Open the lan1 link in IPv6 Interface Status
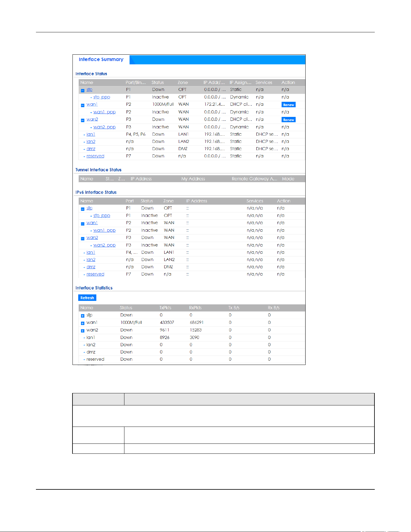The width and height of the screenshot is (411, 532). click(91, 252)
